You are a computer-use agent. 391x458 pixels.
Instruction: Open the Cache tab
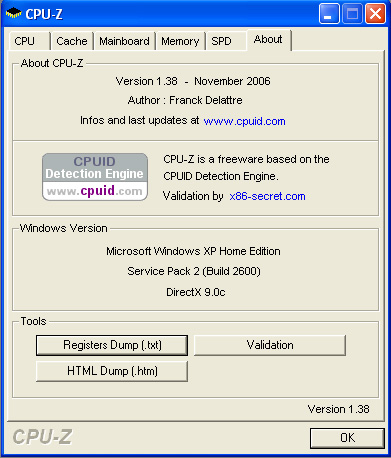(x=72, y=41)
